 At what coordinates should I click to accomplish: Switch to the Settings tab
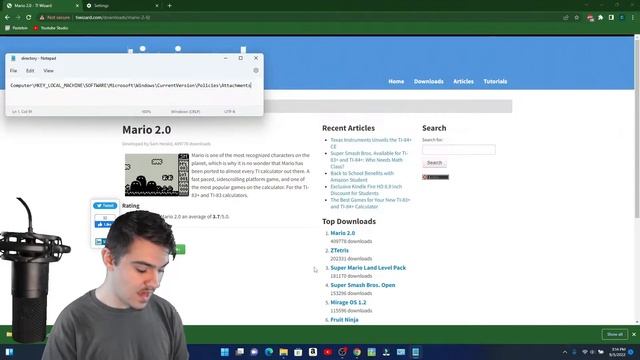122,6
